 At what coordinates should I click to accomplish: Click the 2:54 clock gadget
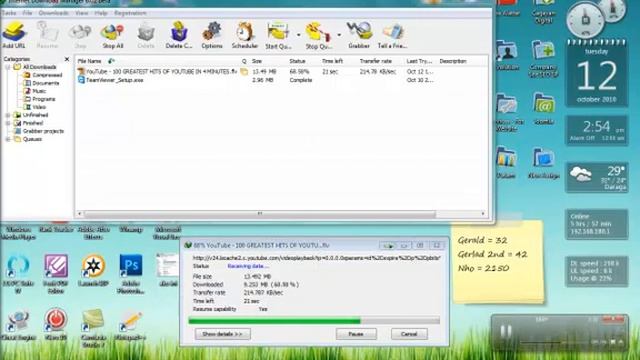point(597,130)
